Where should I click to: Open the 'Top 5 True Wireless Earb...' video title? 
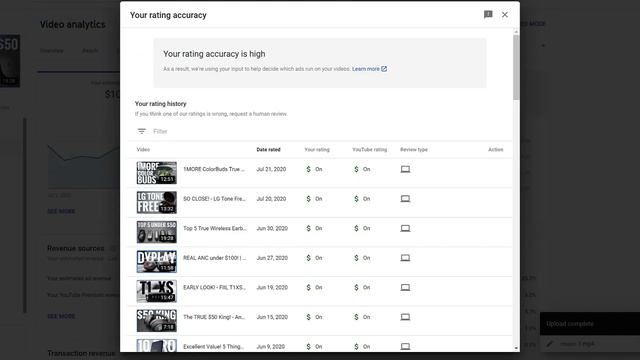click(215, 229)
